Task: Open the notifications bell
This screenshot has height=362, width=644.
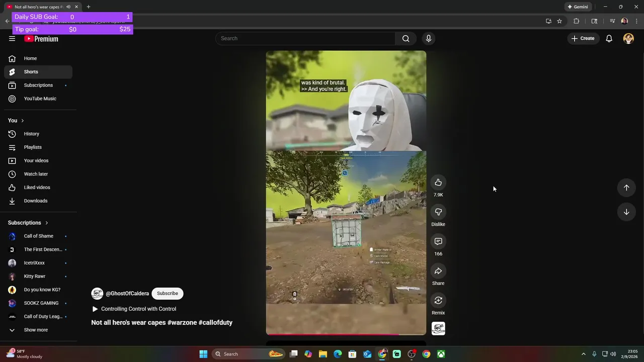Action: [609, 38]
